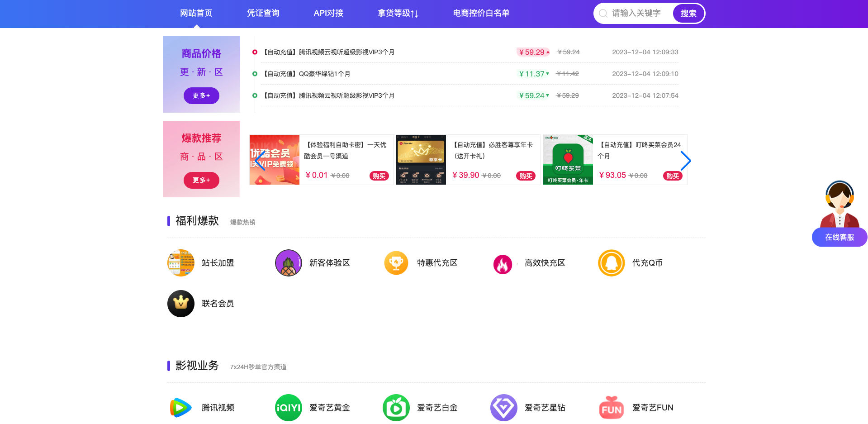Click the 爱奇艺白金 icon
This screenshot has height=424, width=868.
point(396,407)
